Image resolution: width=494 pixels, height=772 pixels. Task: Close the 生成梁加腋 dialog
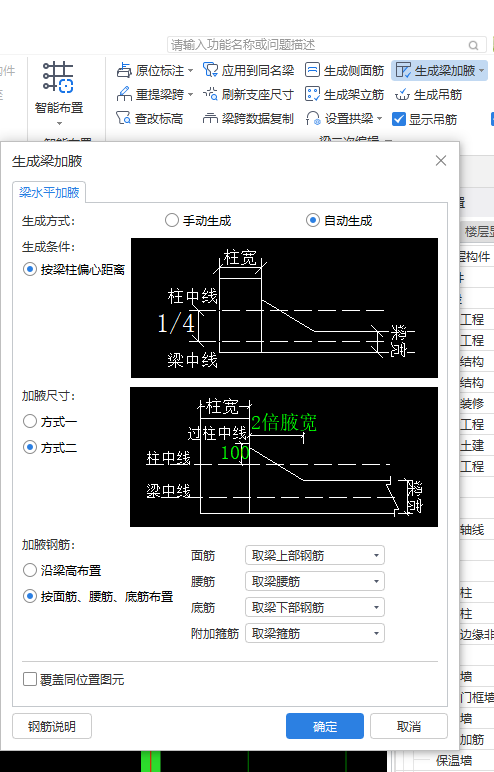441,161
